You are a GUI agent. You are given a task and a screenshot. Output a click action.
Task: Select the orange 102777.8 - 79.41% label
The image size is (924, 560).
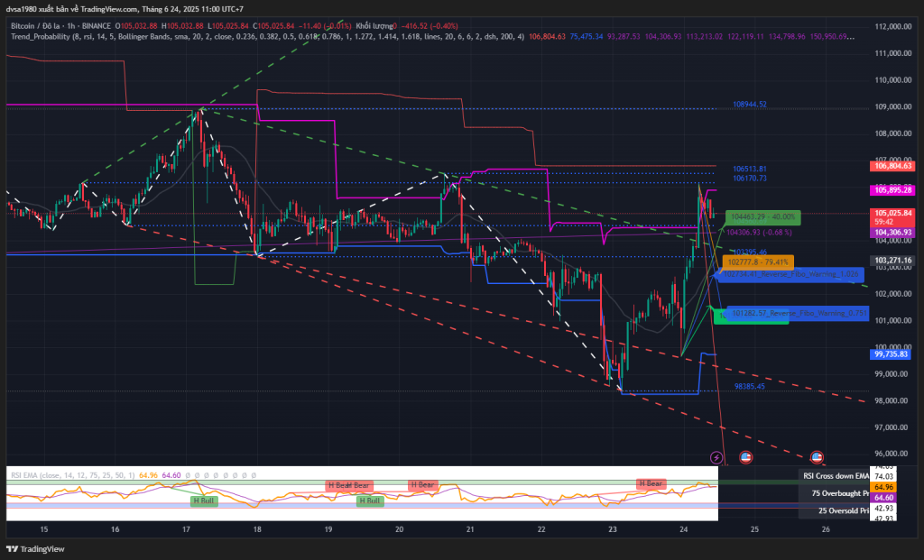point(758,262)
